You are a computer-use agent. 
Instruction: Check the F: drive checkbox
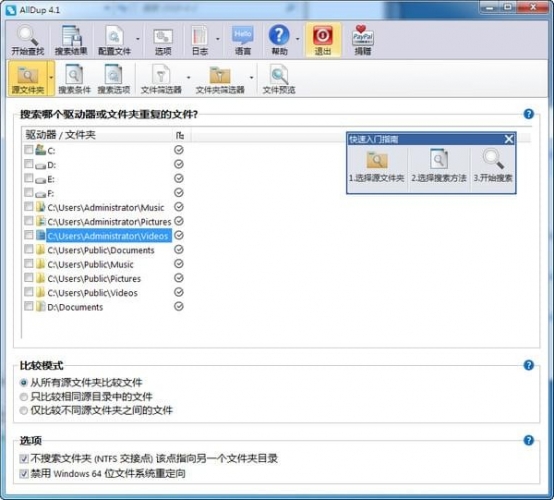tap(29, 193)
